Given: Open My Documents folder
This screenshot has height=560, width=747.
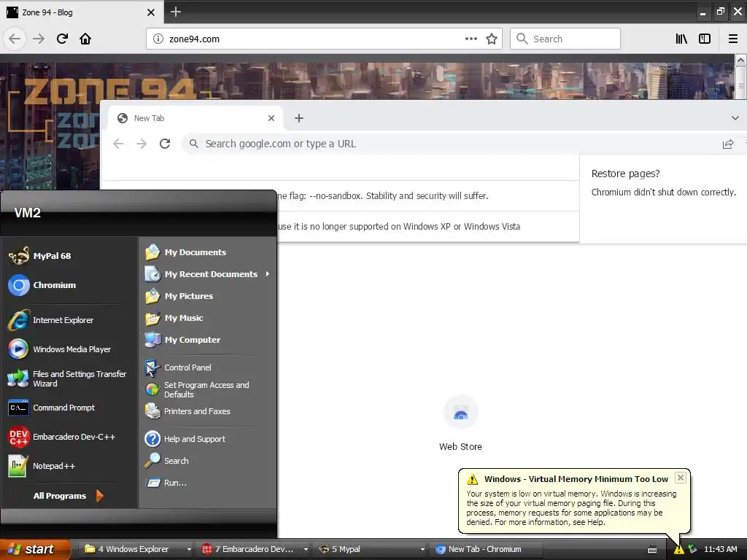Looking at the screenshot, I should click(186, 252).
